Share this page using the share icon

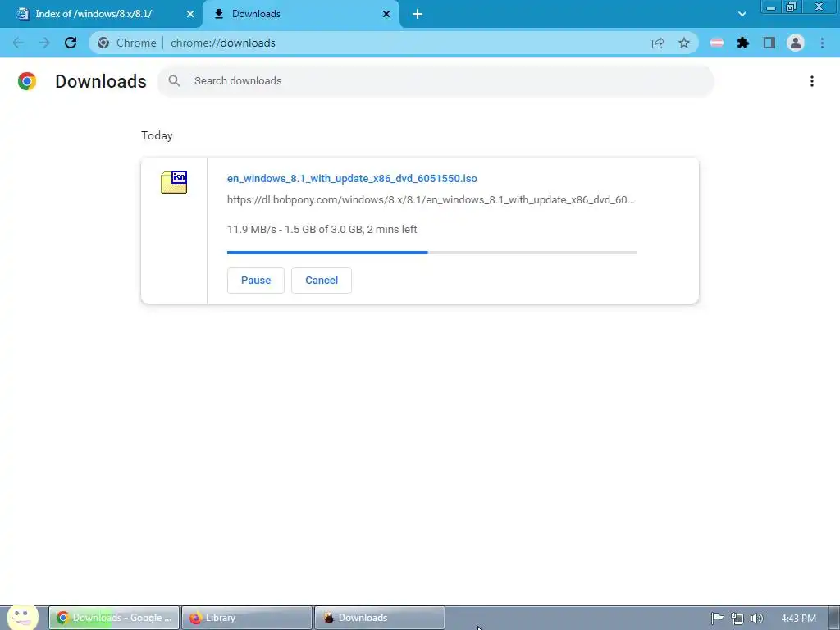pyautogui.click(x=658, y=43)
